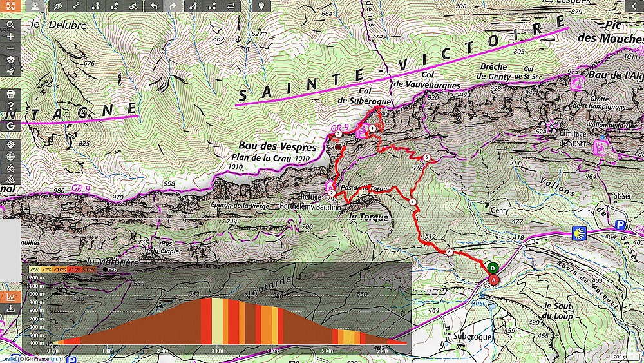Download the track with the export icon
Image resolution: width=644 pixels, height=363 pixels.
click(10, 308)
